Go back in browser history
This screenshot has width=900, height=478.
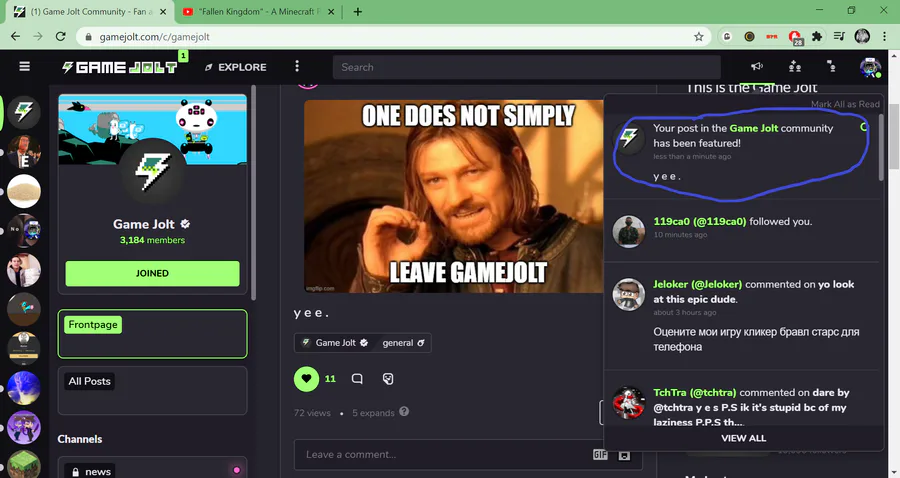click(15, 37)
